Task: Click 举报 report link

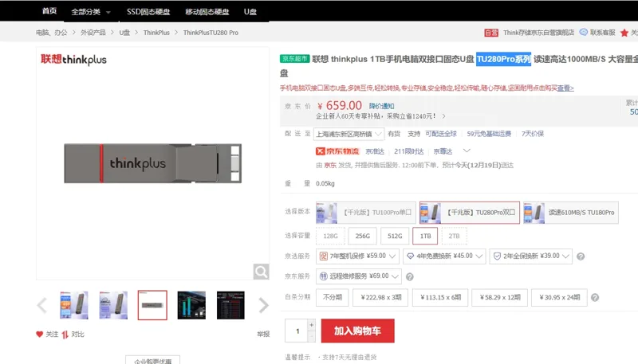Action: point(263,334)
